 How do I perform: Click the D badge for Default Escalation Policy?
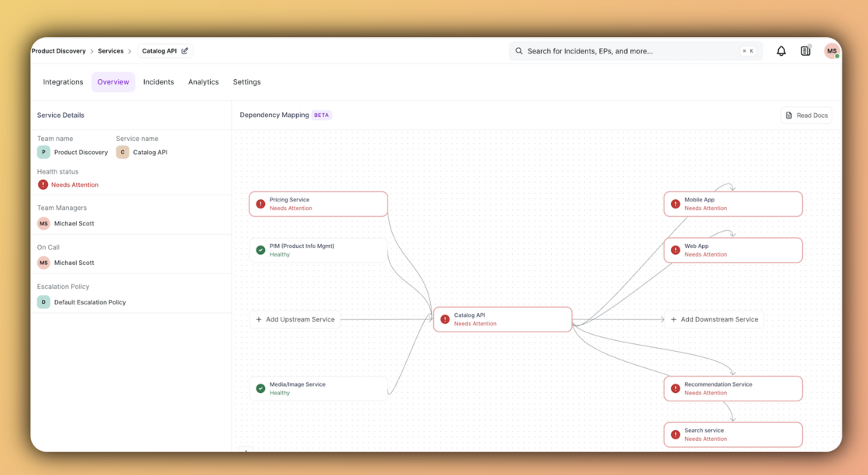[43, 302]
